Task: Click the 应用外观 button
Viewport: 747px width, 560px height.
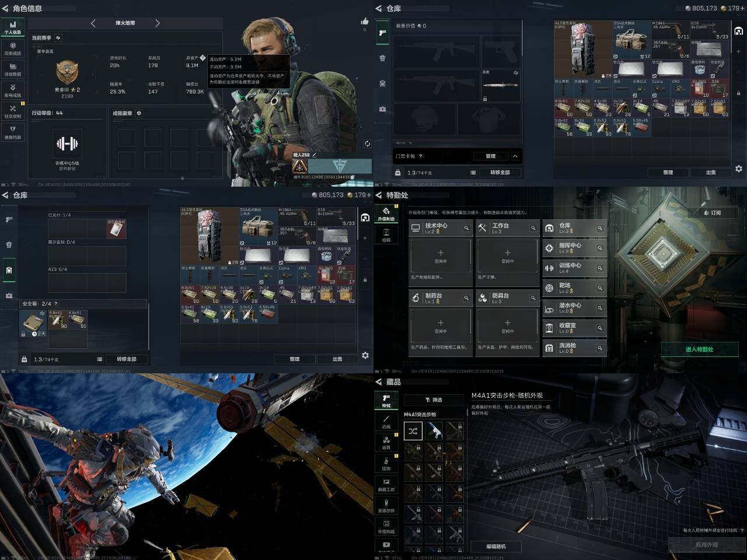Action: (x=707, y=545)
